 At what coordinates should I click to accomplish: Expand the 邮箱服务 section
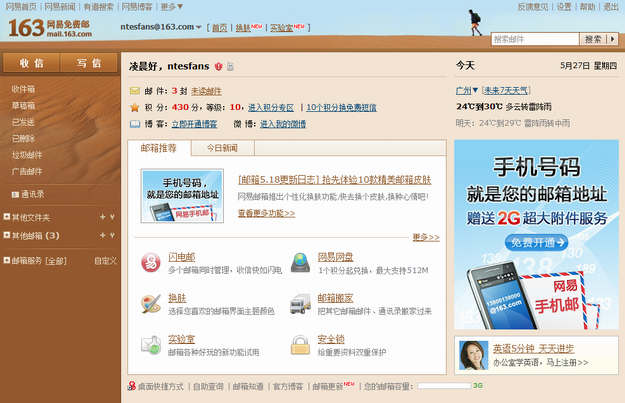(6, 260)
